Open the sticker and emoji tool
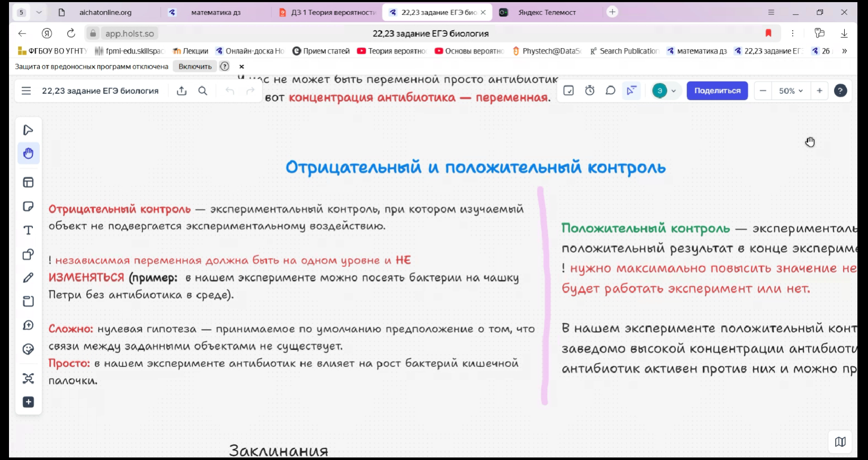The width and height of the screenshot is (868, 460). (x=28, y=349)
